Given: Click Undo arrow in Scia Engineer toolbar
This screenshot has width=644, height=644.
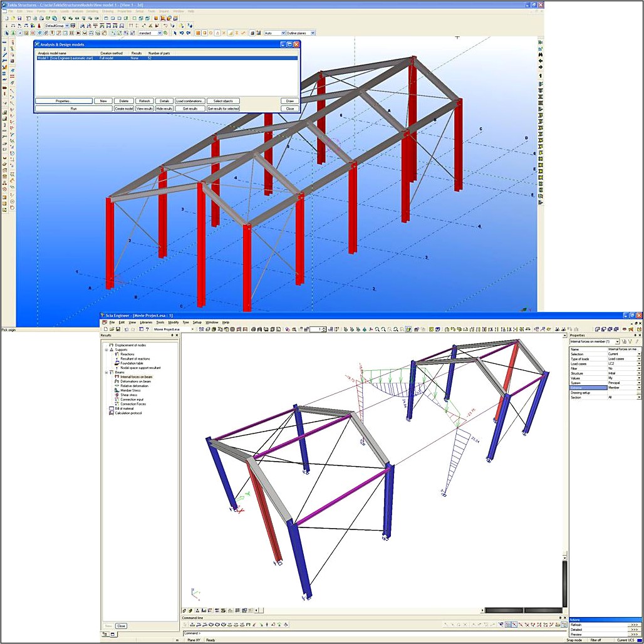Looking at the screenshot, I should pos(126,329).
